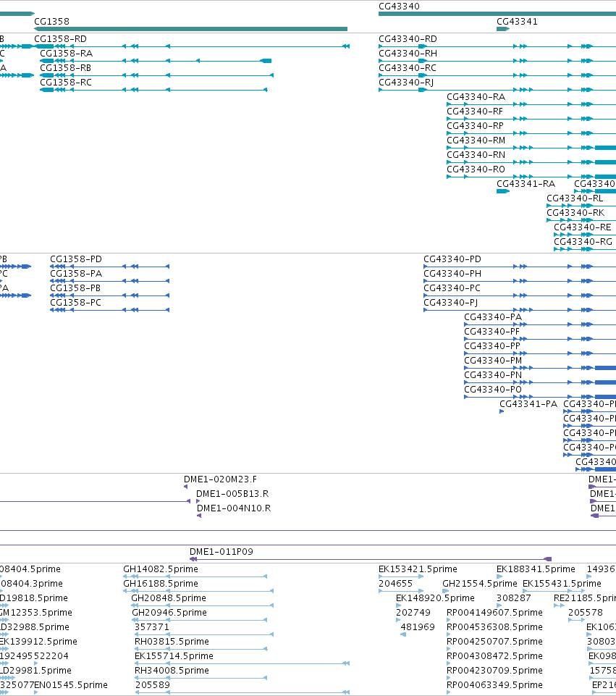Image resolution: width=616 pixels, height=696 pixels.
Task: Select the CG43341-RA transcript label
Action: pyautogui.click(x=526, y=183)
